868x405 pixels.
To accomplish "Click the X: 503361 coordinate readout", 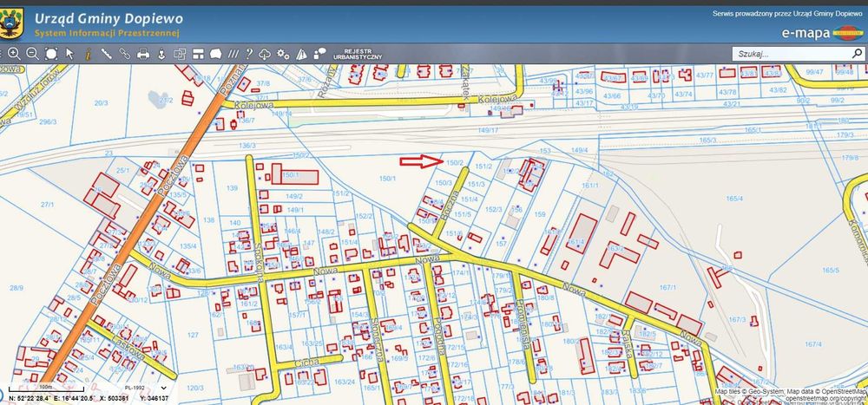I will tap(113, 398).
